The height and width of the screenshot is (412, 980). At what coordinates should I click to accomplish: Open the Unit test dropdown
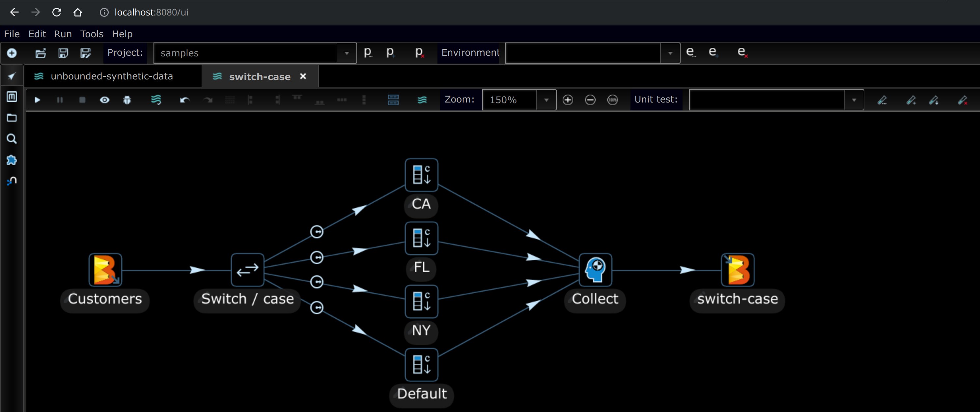[x=854, y=100]
